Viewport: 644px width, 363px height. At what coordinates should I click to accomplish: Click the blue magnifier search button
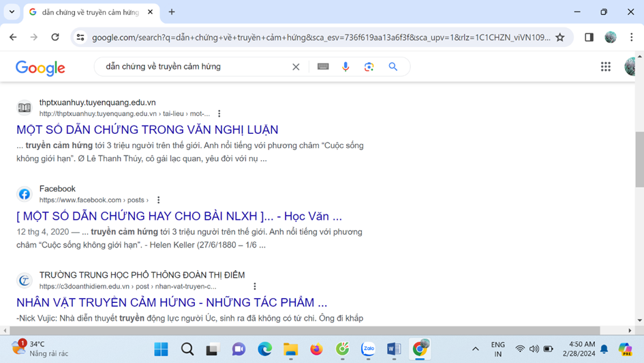[x=393, y=67]
